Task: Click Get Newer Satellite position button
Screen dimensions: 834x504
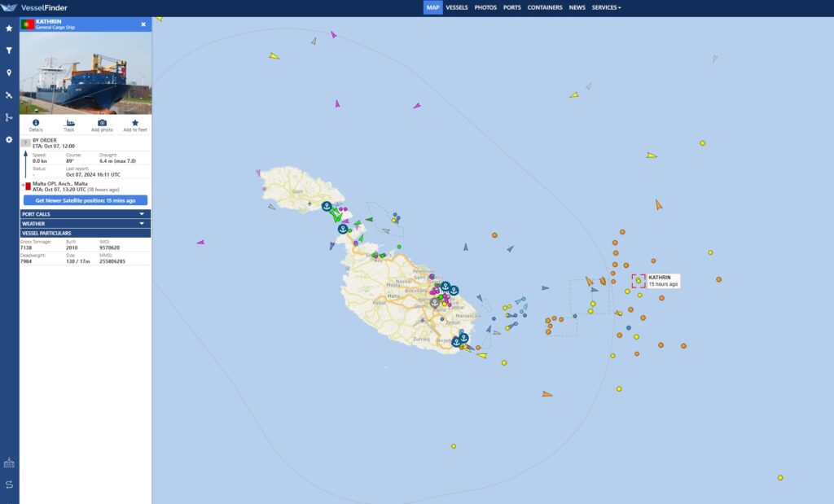Action: click(x=86, y=200)
